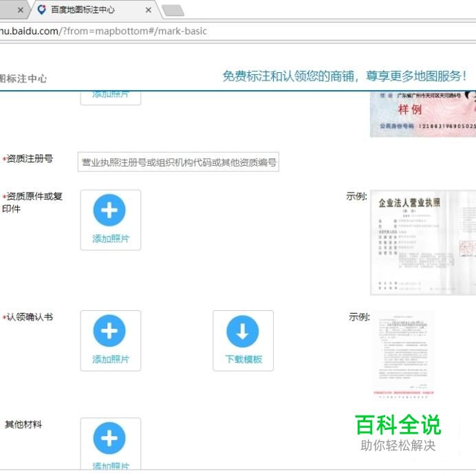
Task: Click the 下载模板 download arrow icon
Action: coord(243,331)
